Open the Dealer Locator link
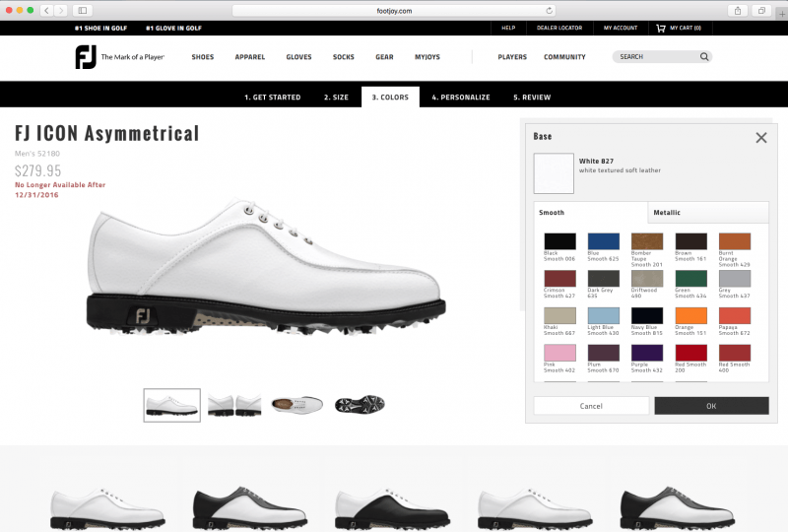 tap(559, 29)
